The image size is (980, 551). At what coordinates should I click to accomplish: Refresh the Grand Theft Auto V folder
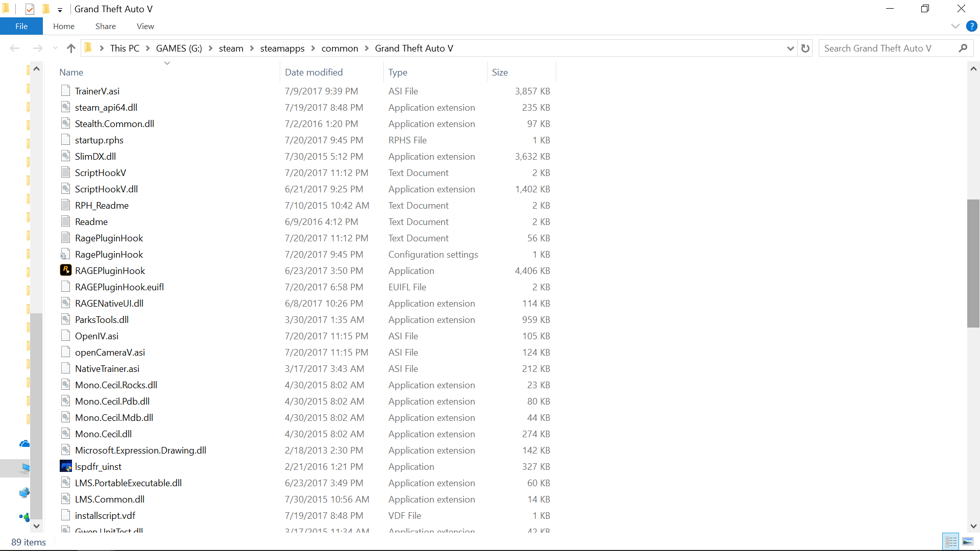pyautogui.click(x=805, y=48)
